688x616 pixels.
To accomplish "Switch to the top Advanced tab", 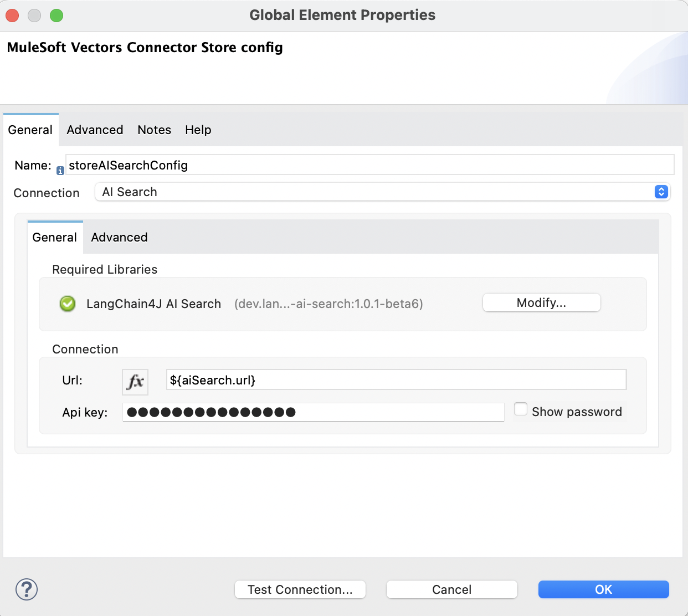I will point(95,130).
